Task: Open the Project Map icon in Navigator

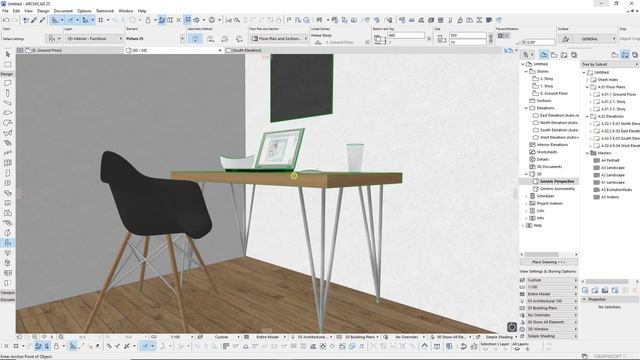Action: coord(544,54)
